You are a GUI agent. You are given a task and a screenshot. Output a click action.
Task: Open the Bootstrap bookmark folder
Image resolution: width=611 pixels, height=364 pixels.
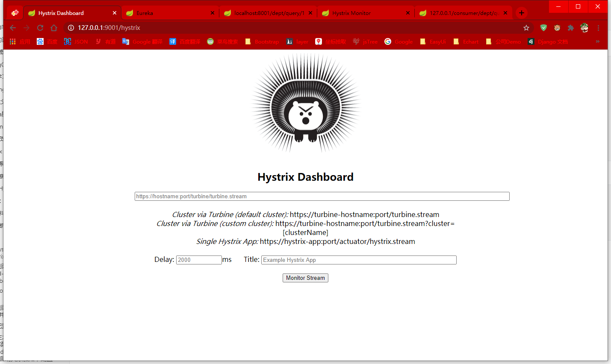click(262, 41)
